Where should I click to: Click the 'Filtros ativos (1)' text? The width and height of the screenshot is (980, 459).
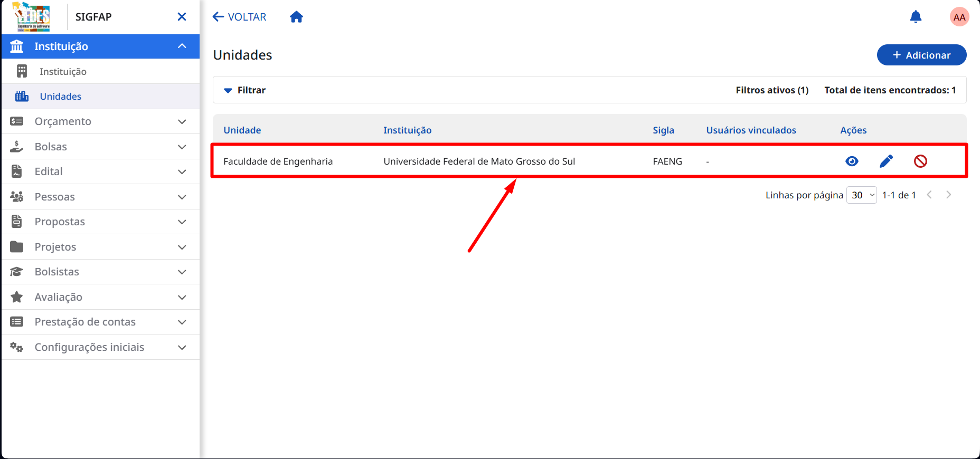[x=772, y=90]
